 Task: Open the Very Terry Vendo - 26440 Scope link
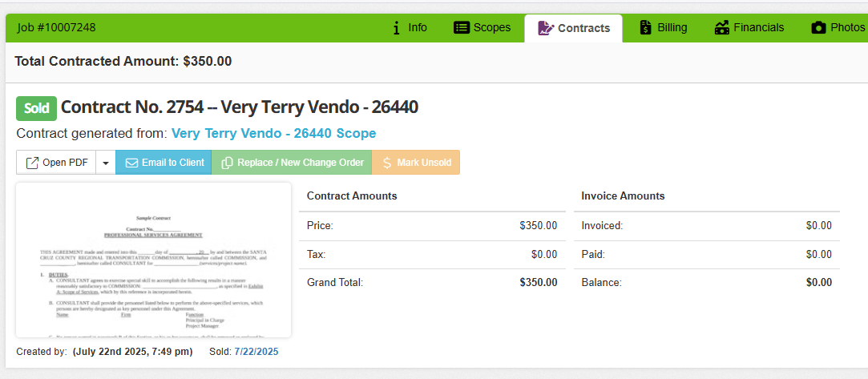coord(274,133)
